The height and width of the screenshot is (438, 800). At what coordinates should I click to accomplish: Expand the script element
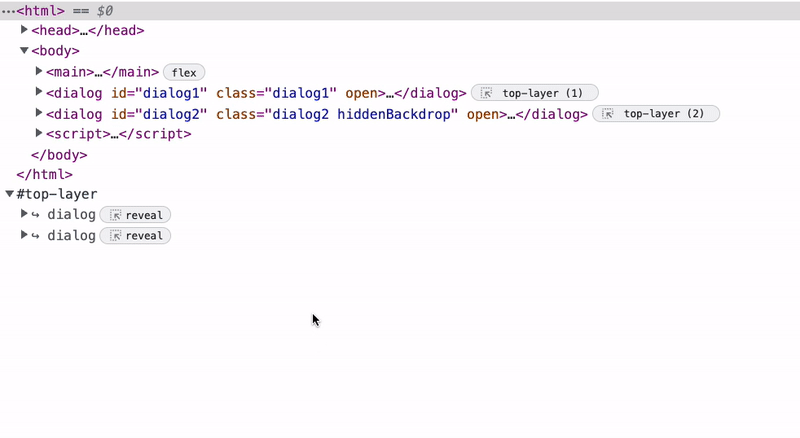point(39,134)
